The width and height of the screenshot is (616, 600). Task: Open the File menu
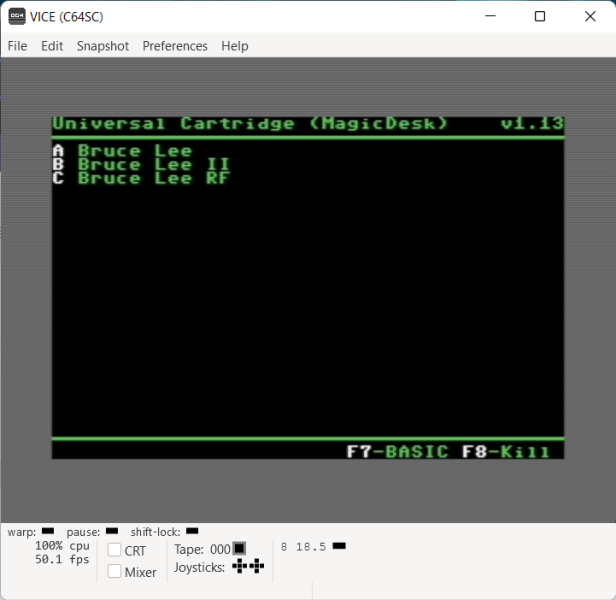pyautogui.click(x=18, y=46)
